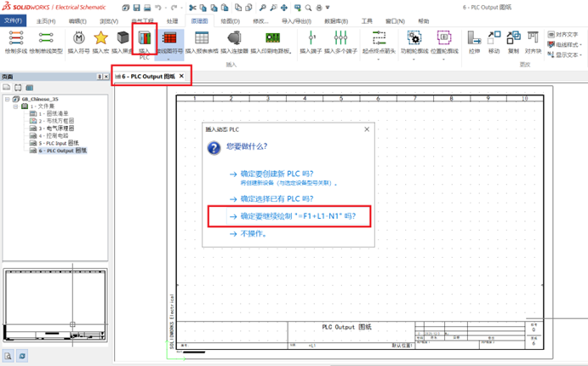Choose 确定要继续绘制 =F1+L1-N1 option

[293, 216]
